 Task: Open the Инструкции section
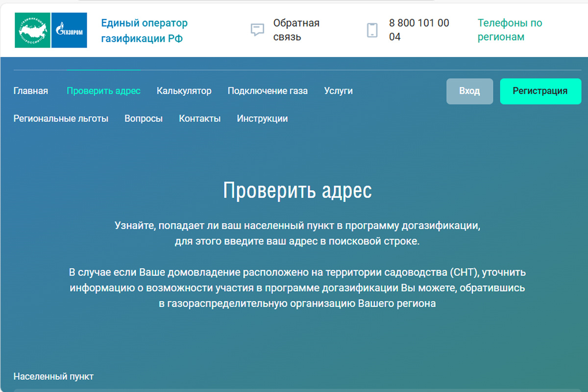coord(262,118)
